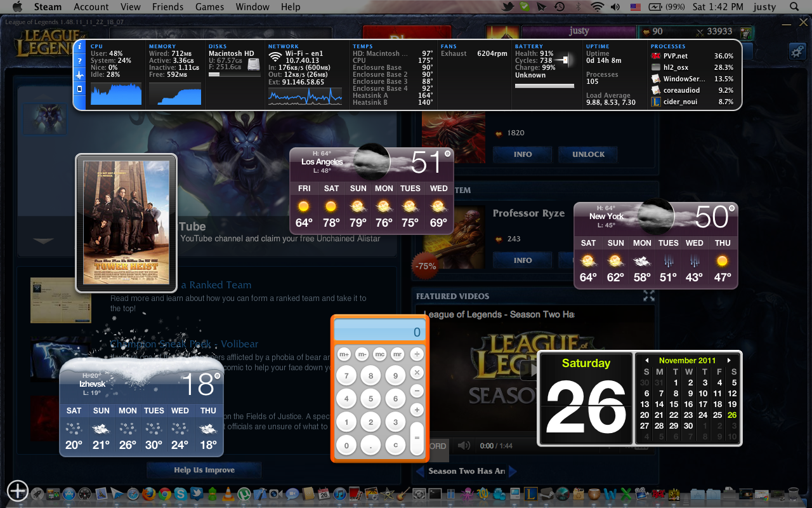Screen dimensions: 812x508
Task: Open the Steam menu
Action: click(x=48, y=7)
